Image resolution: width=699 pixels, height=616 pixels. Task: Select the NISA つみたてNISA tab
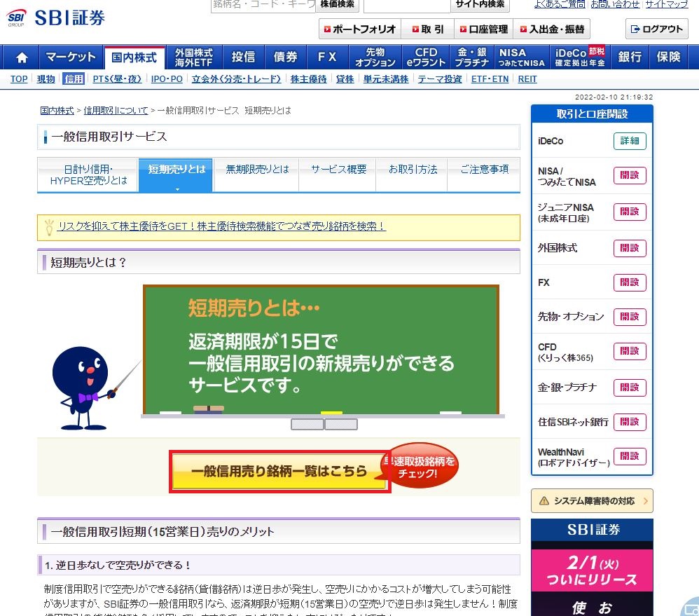click(521, 57)
